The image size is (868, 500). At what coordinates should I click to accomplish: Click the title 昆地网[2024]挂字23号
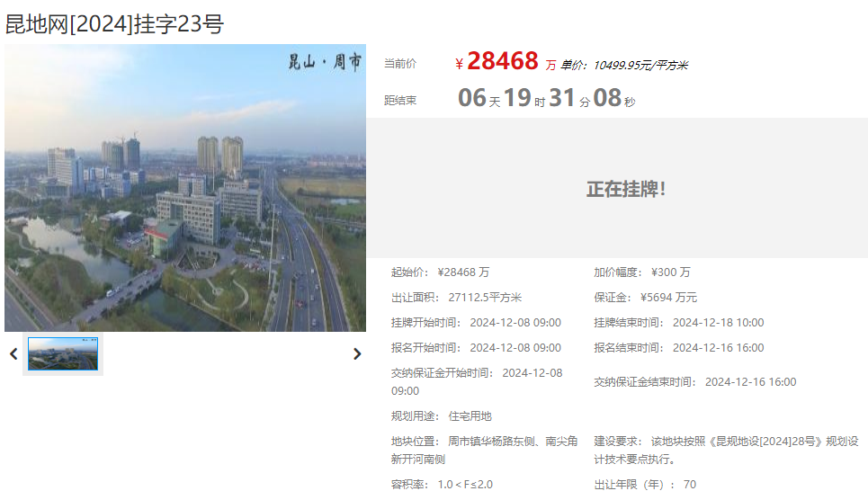pyautogui.click(x=114, y=24)
